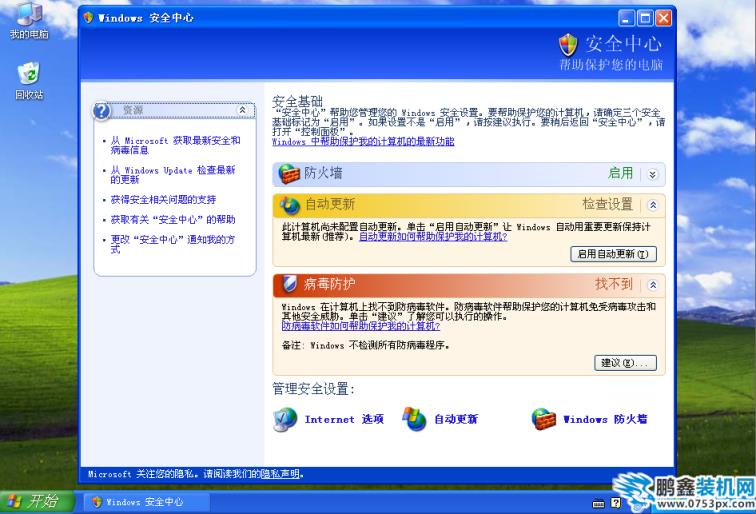Click the help question icon in system tray
Image resolution: width=756 pixels, height=514 pixels.
click(616, 503)
